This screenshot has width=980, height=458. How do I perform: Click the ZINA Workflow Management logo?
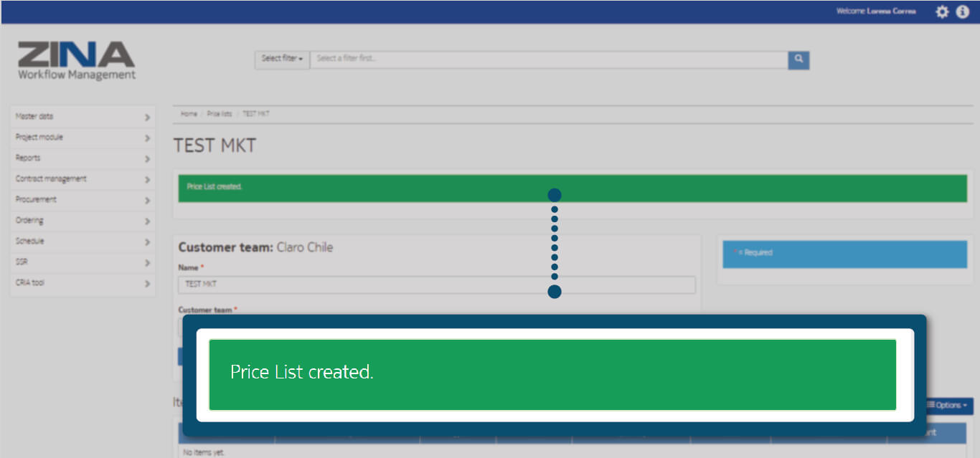coord(76,60)
